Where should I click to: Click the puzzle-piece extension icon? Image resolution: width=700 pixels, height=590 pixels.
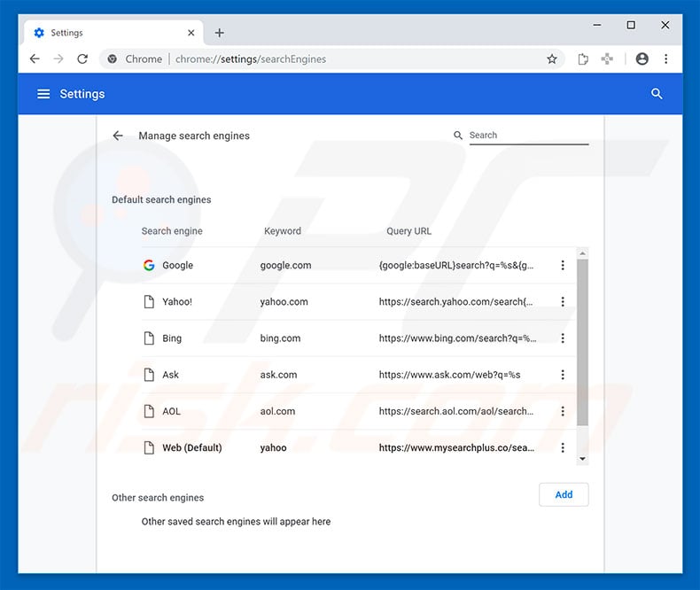(607, 58)
